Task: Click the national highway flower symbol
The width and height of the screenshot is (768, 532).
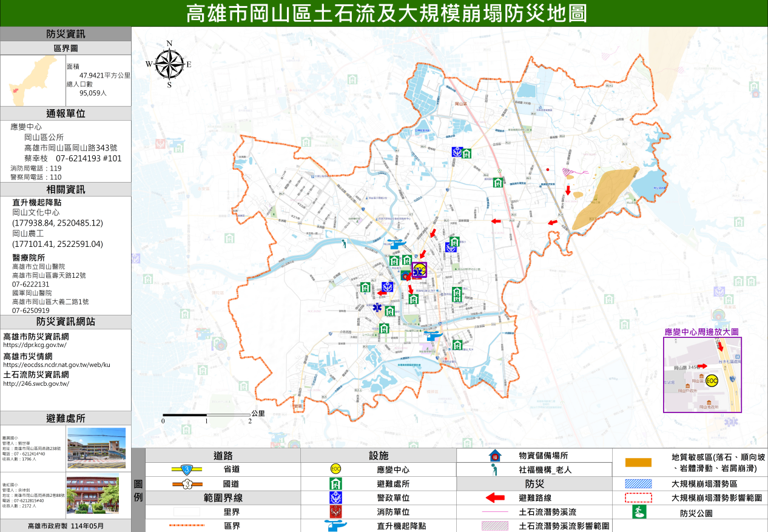Action: pos(188,483)
